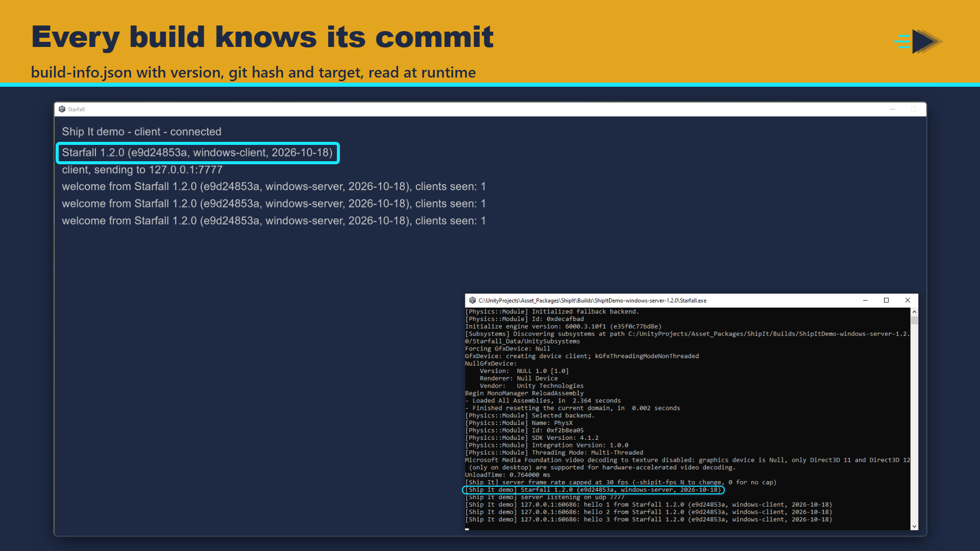This screenshot has height=551, width=980.
Task: Click 'Forcing GfxDevice: Null' console line
Action: 507,349
